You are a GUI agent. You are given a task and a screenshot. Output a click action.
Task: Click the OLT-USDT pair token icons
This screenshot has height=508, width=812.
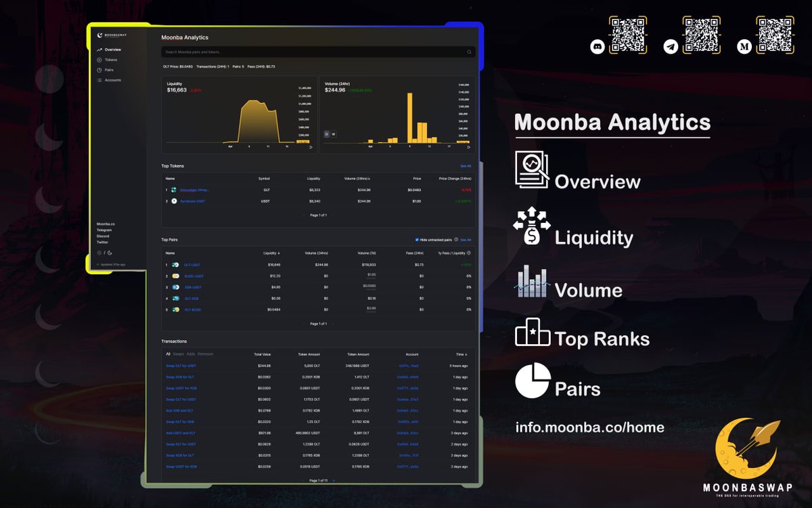175,265
